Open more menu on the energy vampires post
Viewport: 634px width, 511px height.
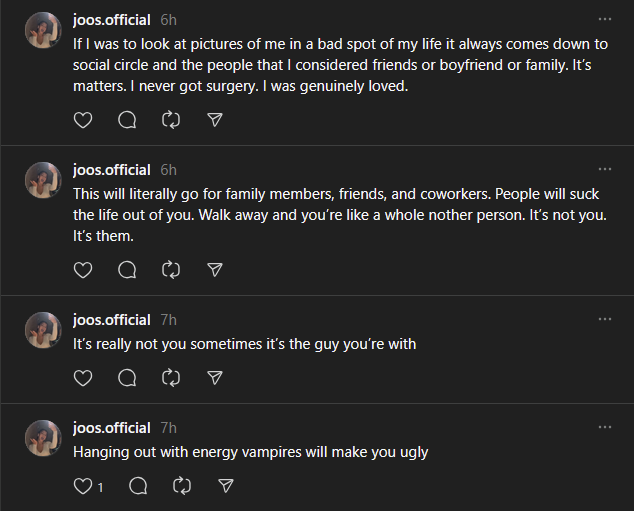click(604, 428)
